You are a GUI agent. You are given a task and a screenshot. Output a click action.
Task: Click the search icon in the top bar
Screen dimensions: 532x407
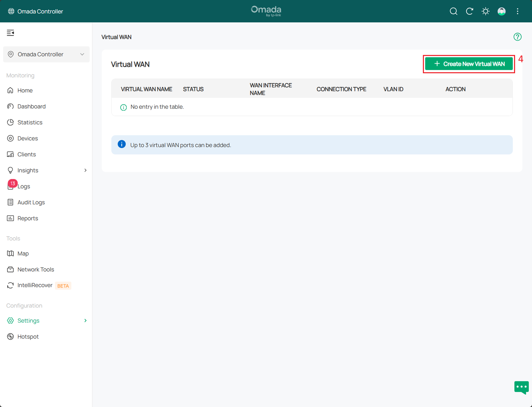click(x=454, y=11)
